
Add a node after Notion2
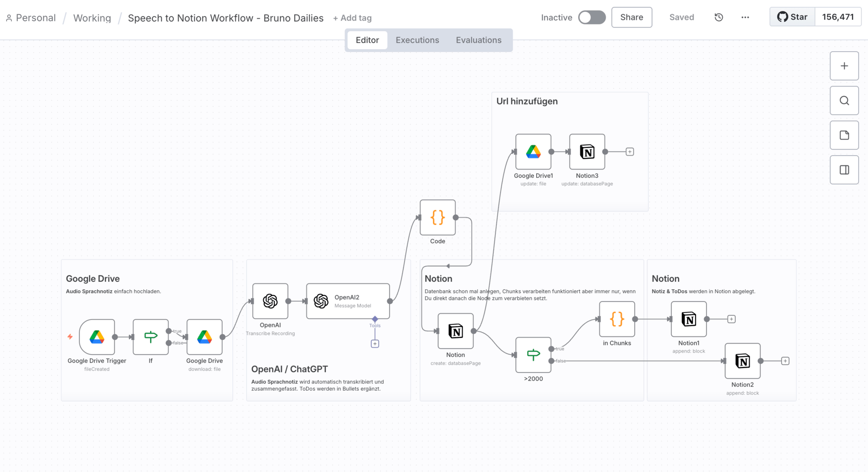(x=785, y=361)
